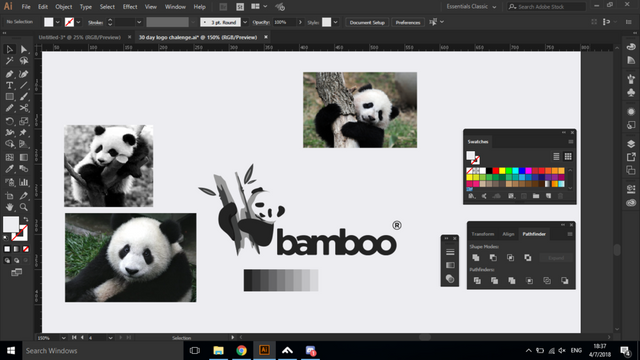This screenshot has height=360, width=640.
Task: Switch to Untitled-3 document tab
Action: coord(80,37)
